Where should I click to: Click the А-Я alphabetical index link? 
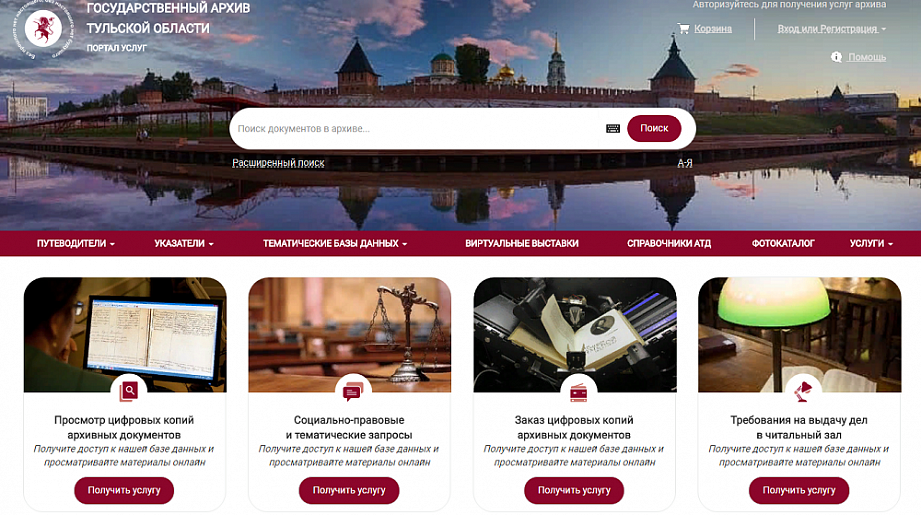point(685,163)
